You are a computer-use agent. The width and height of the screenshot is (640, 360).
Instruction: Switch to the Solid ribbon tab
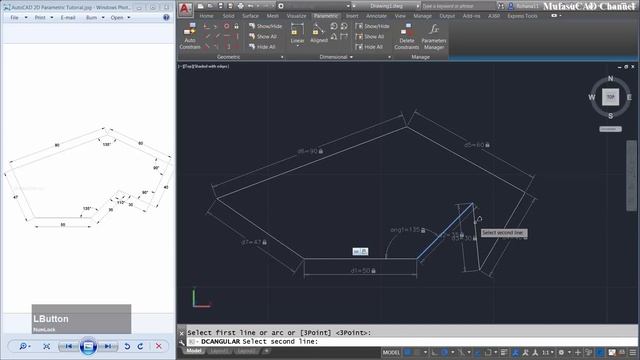click(x=228, y=16)
